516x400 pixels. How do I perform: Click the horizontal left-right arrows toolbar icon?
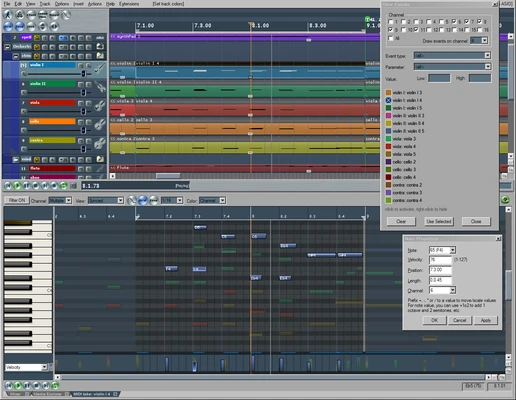click(54, 26)
